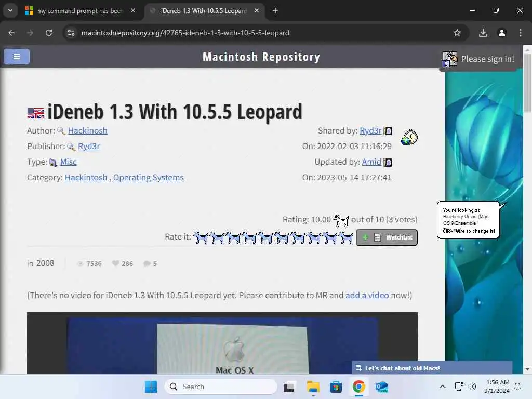
Task: Open Chrome downloads icon
Action: (x=483, y=33)
